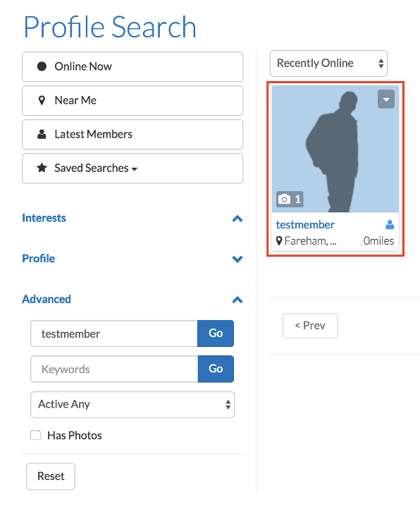
Task: Click the Latest Members person icon
Action: click(42, 134)
